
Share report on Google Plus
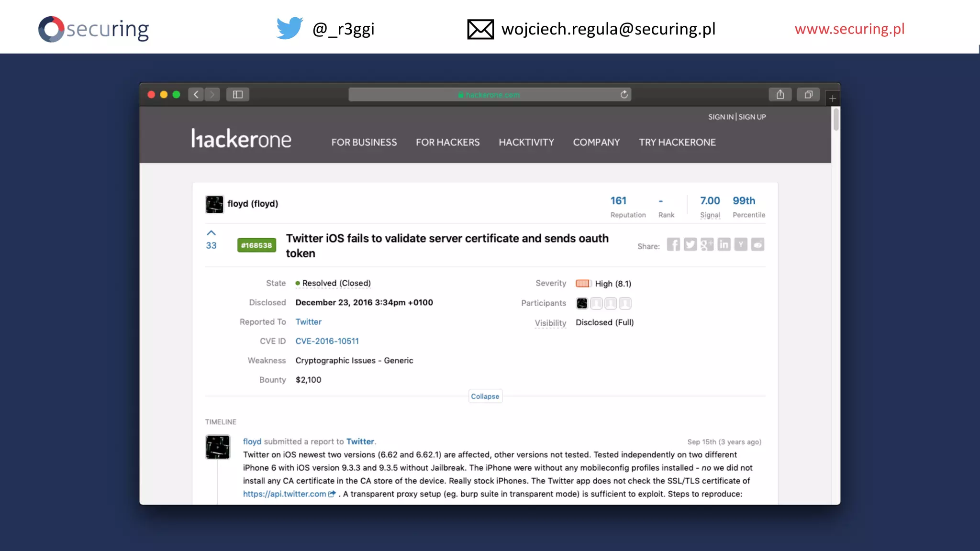click(707, 244)
